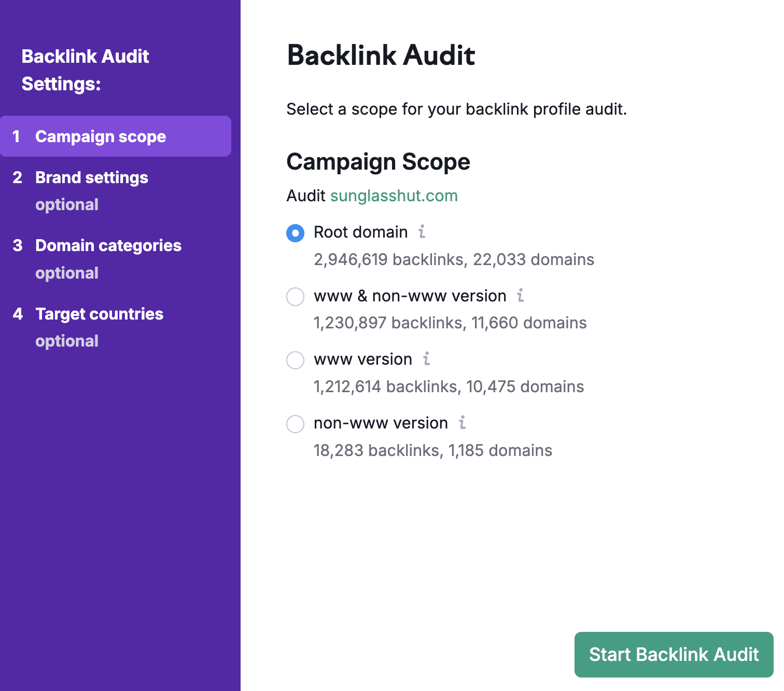The image size is (784, 691).
Task: Navigate to the Target countries step
Action: pyautogui.click(x=99, y=314)
